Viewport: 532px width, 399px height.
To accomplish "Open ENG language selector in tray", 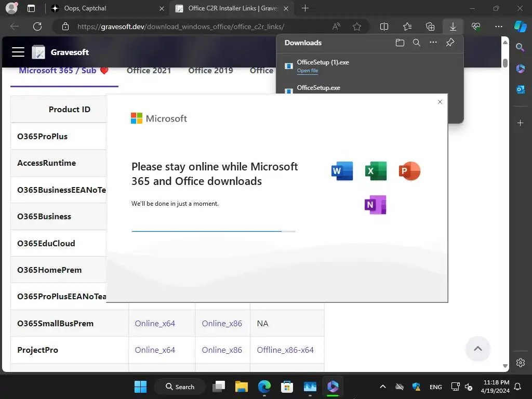I will click(436, 387).
